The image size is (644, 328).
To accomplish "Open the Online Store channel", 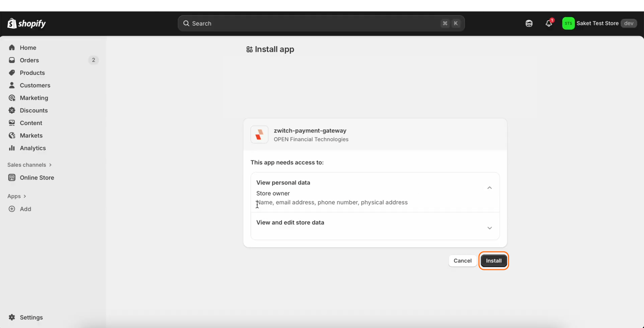I will coord(37,177).
